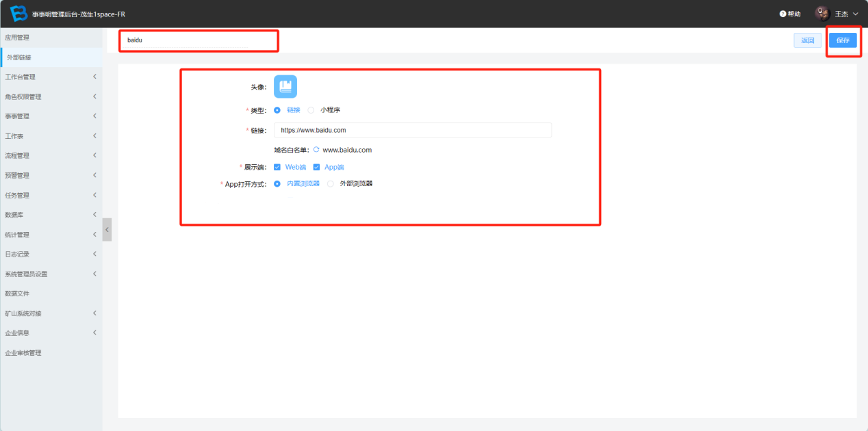Viewport: 868px width, 431px height.
Task: Select 内置浏览器 open mode
Action: (277, 183)
